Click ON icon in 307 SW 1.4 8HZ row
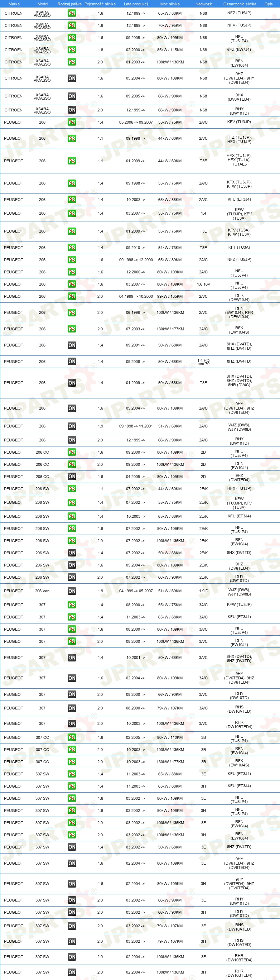 pyautogui.click(x=72, y=847)
